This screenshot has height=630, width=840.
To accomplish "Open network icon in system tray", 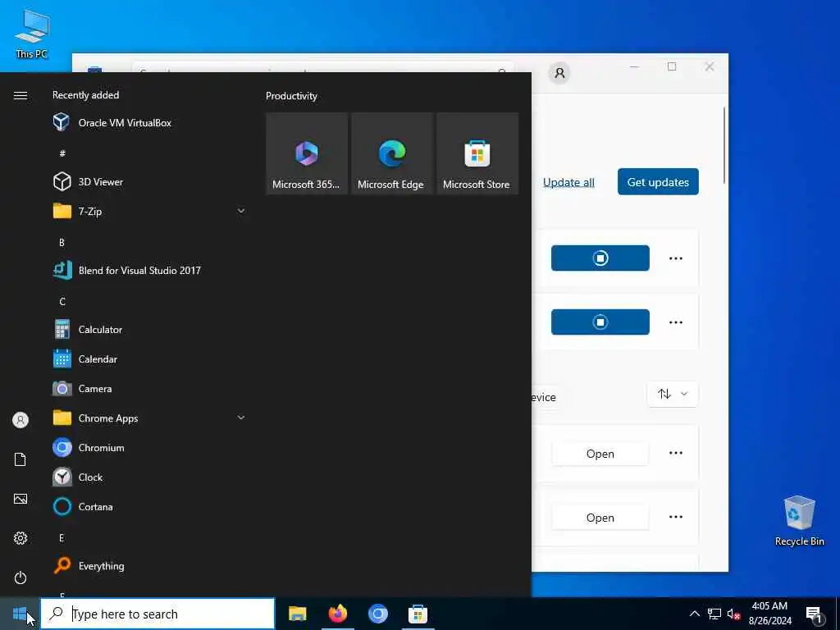I will [714, 614].
